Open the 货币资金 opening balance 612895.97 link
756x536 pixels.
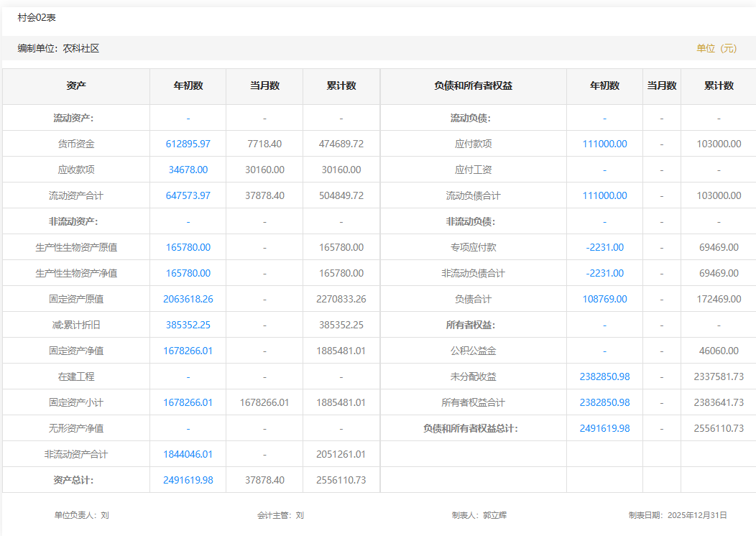coord(188,144)
